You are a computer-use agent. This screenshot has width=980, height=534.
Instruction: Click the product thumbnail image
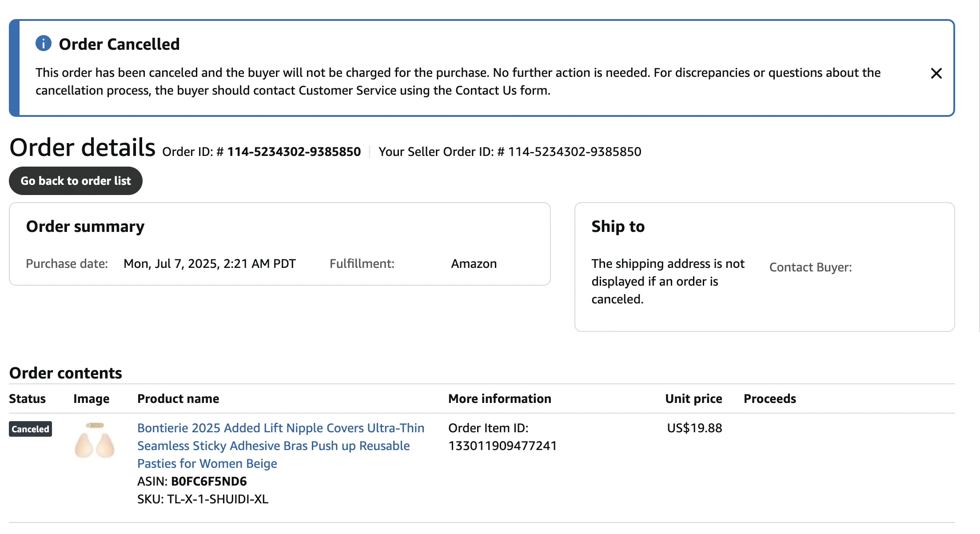pos(95,441)
